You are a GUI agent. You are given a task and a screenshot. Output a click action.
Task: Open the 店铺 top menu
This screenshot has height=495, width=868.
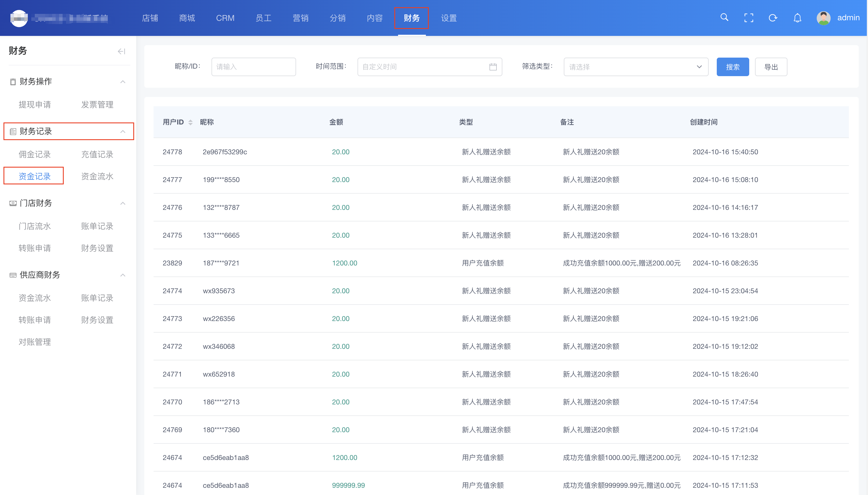150,18
